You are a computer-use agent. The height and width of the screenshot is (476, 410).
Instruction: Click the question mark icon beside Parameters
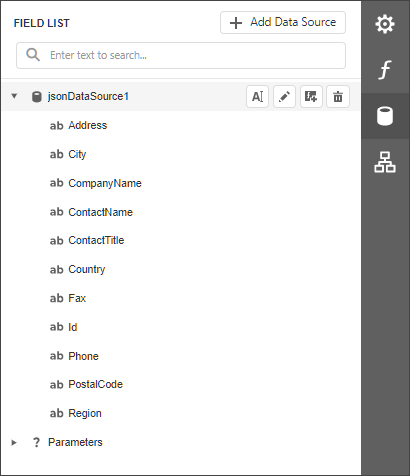pos(36,442)
